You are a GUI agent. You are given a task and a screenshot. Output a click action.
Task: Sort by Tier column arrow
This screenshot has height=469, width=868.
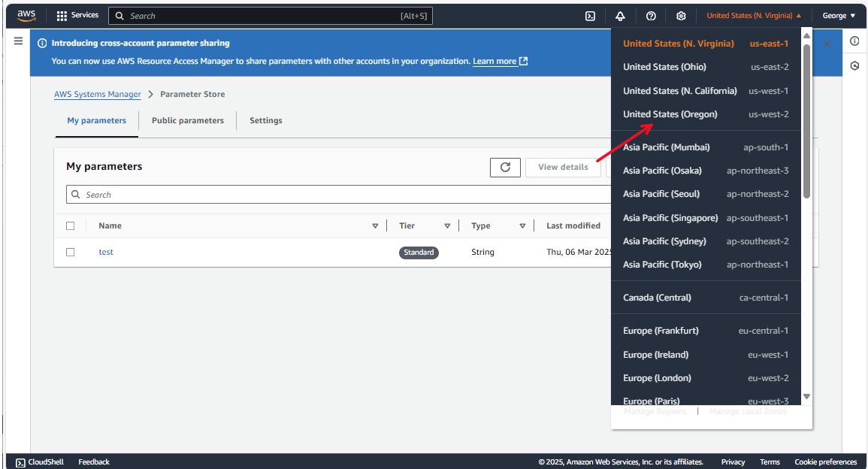coord(447,226)
